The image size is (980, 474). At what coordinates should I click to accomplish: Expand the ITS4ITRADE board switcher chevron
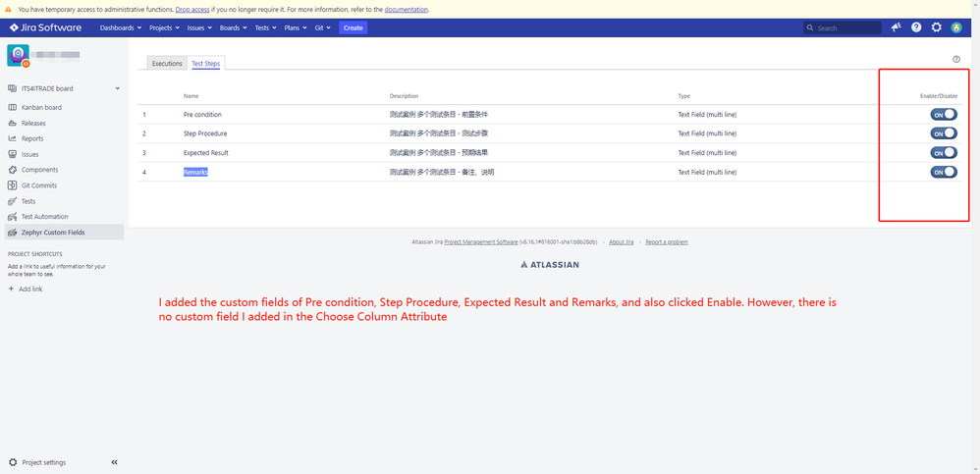point(118,88)
